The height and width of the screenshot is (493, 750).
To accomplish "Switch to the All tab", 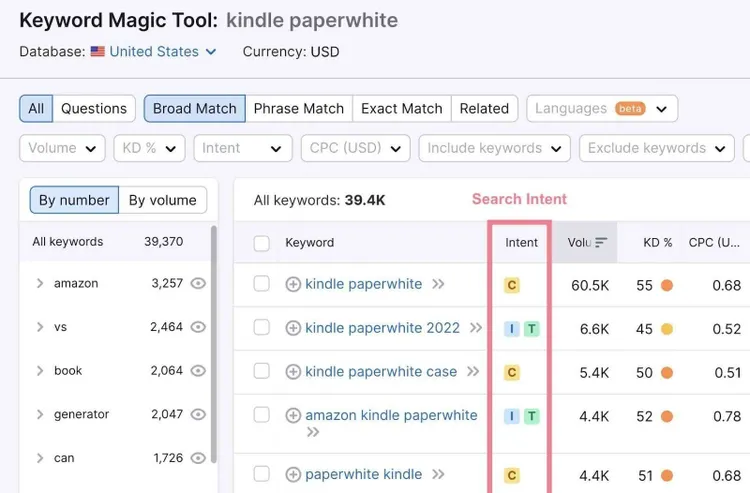I will point(36,109).
